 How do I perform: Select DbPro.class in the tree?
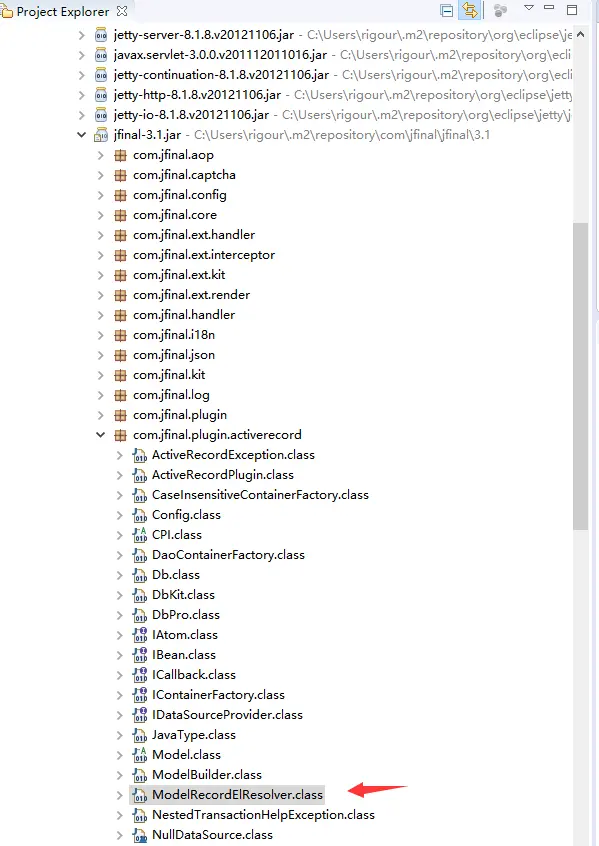pyautogui.click(x=186, y=615)
